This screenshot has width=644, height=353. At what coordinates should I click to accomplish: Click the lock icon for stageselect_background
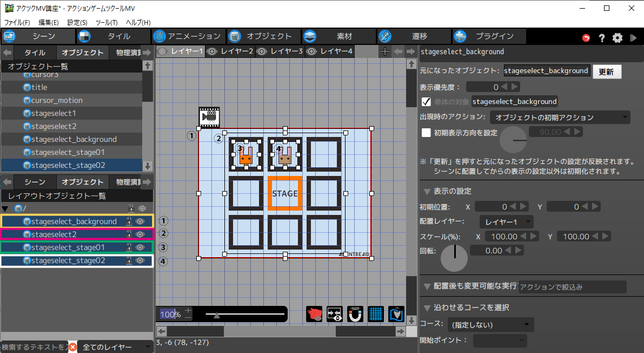pos(130,221)
